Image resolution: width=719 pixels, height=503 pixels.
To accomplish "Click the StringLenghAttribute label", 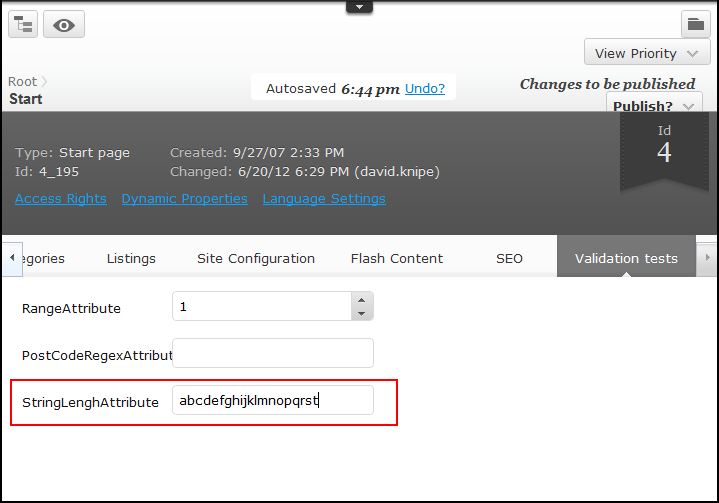I will 90,403.
